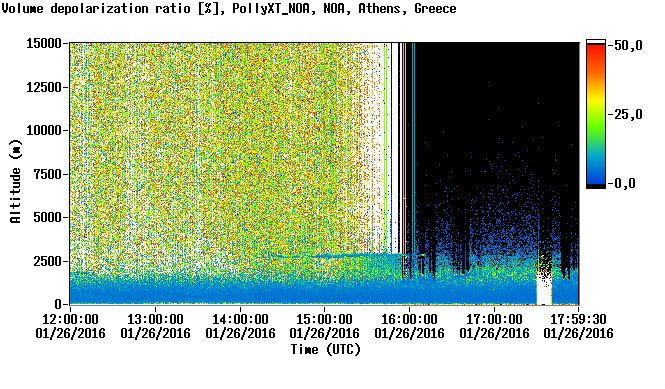Click the 10000 altitude tick label
Screen dimensions: 665x389
tap(44, 130)
